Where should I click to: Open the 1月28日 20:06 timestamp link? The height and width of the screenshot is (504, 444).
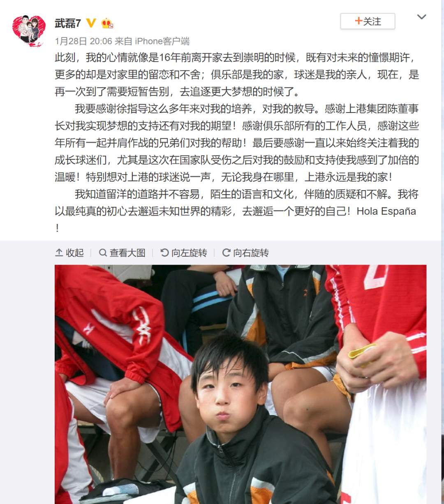[83, 41]
